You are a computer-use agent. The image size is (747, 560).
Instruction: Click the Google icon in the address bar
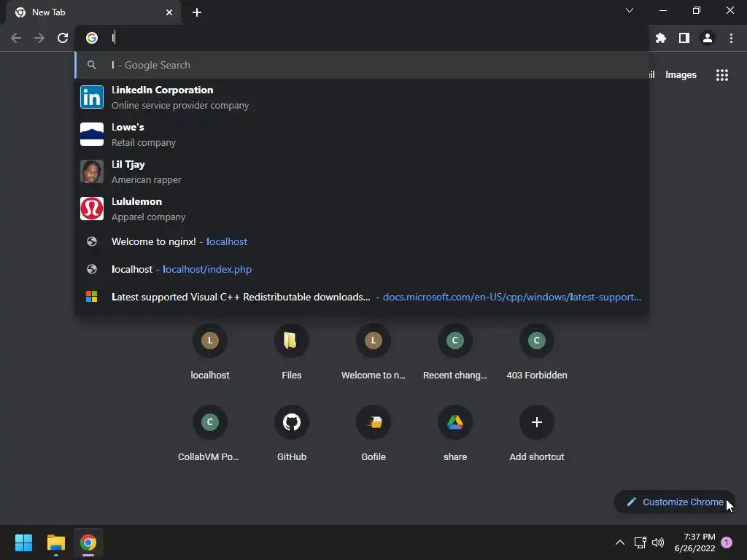pos(91,38)
